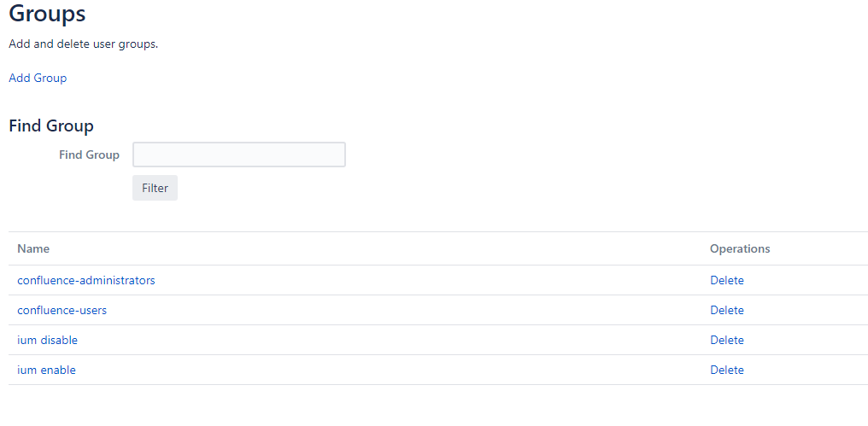Click empty space in the confluence-users row
The image size is (868, 426).
tap(384, 310)
